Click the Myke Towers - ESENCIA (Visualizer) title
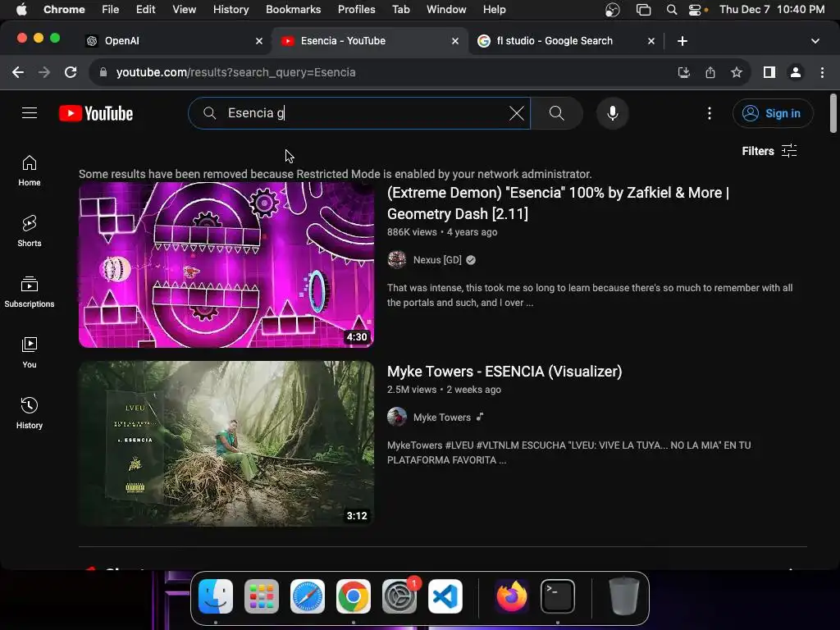This screenshot has width=840, height=630. point(504,372)
